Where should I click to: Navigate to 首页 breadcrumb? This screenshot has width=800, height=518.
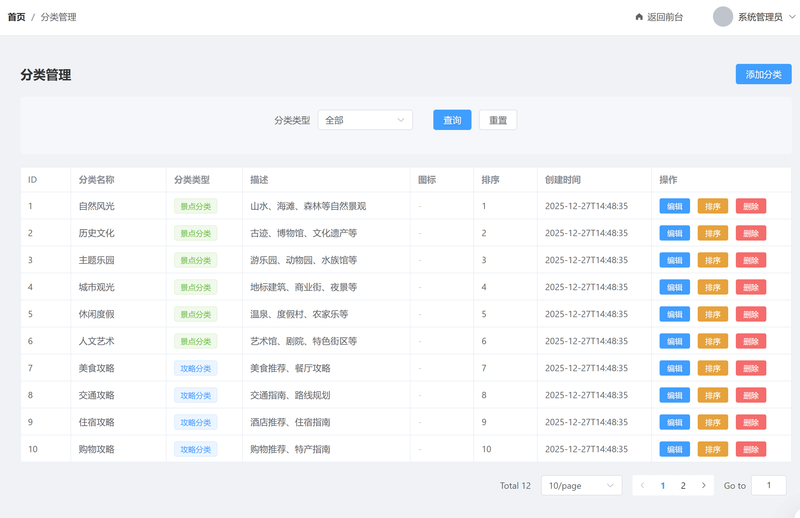pyautogui.click(x=17, y=17)
